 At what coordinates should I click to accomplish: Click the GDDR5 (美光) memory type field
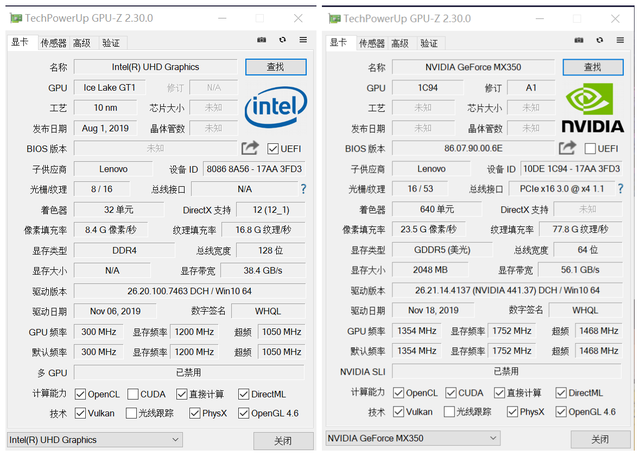[442, 249]
